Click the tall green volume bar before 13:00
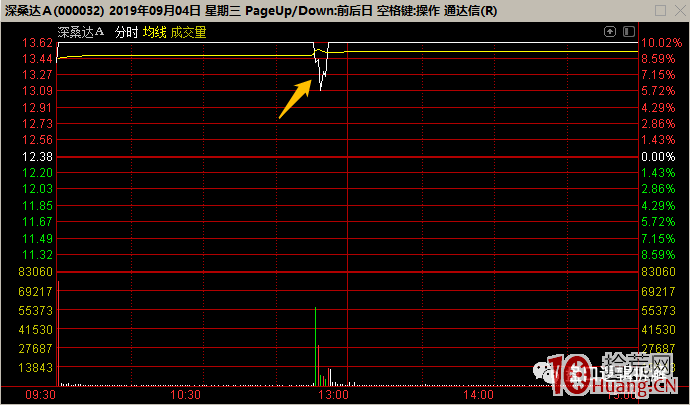Image resolution: width=690 pixels, height=405 pixels. tap(316, 346)
